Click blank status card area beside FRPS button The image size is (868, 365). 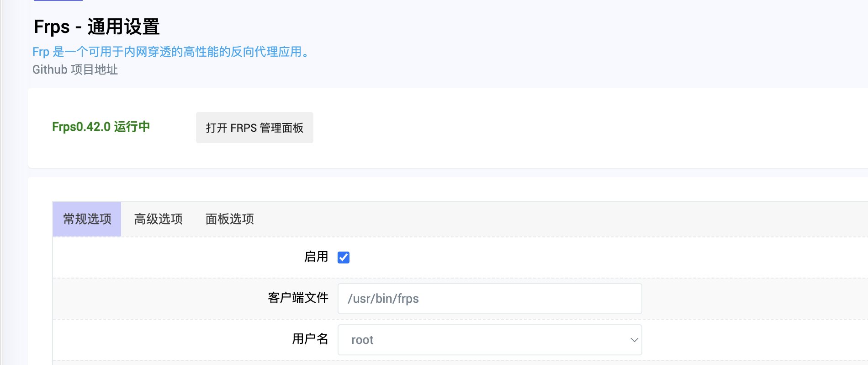pos(548,128)
